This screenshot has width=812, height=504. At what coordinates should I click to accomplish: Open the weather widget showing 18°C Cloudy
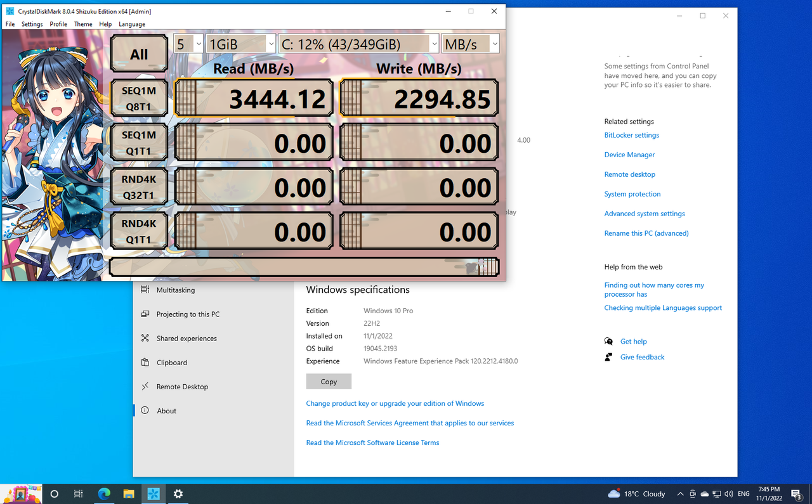click(636, 494)
